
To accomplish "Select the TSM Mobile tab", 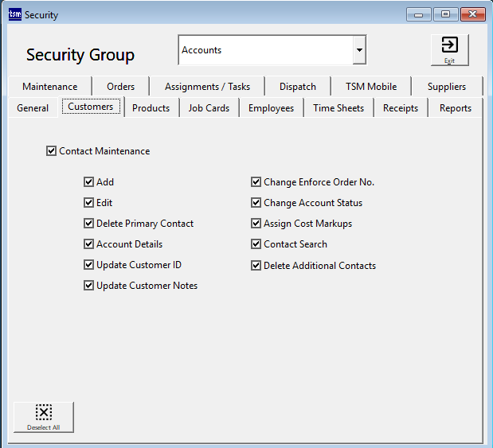I will pyautogui.click(x=371, y=87).
